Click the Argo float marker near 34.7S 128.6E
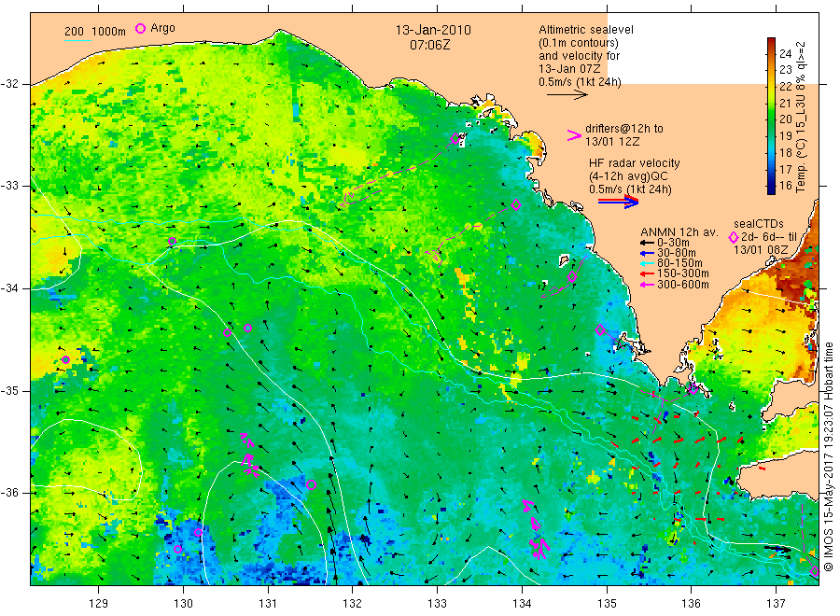 tap(66, 359)
